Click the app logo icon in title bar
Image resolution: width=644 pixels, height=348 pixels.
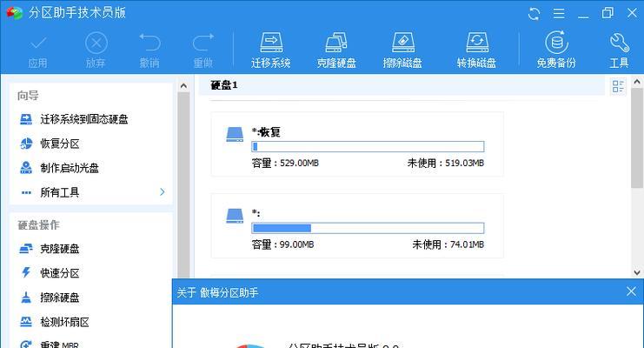point(15,13)
